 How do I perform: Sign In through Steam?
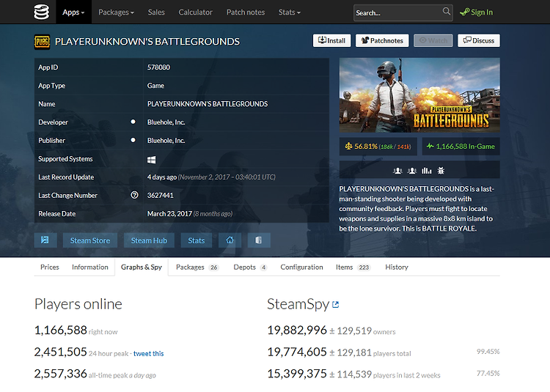pyautogui.click(x=477, y=12)
